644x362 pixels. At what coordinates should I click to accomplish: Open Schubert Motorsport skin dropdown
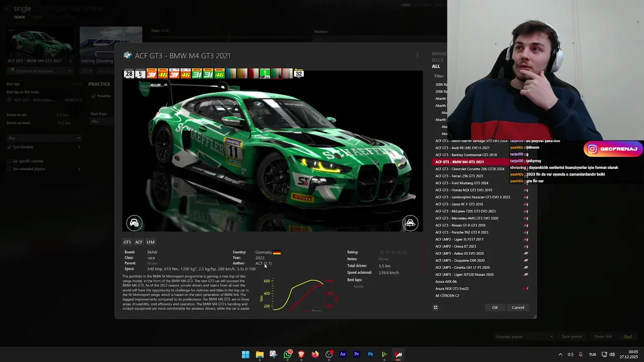[x=39, y=71]
